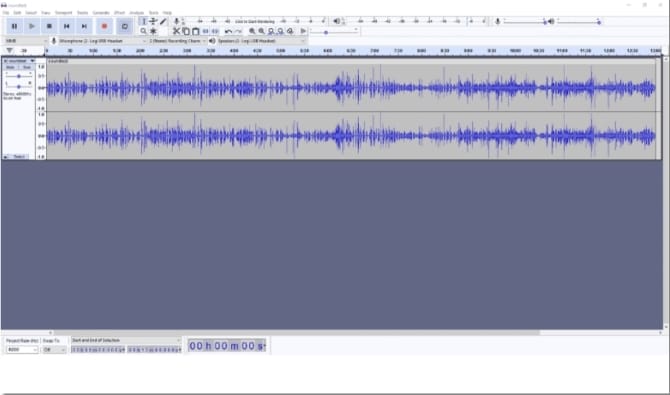Open the Generate menu

[x=101, y=13]
